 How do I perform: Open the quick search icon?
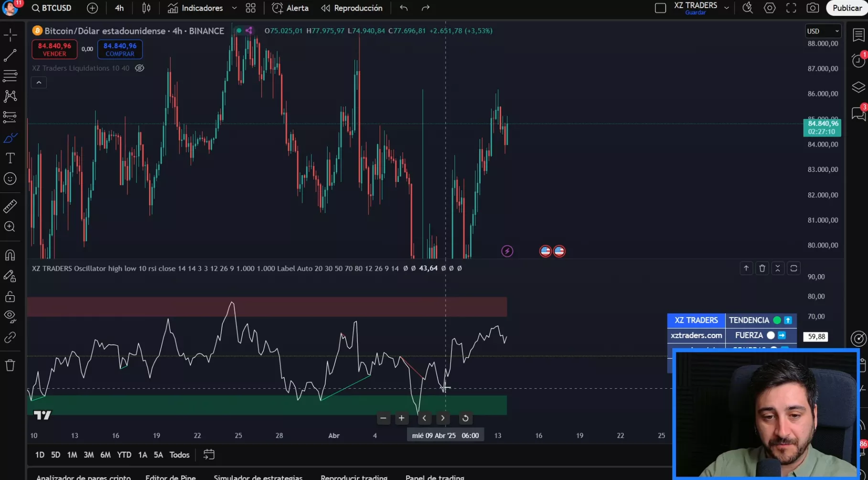click(748, 8)
